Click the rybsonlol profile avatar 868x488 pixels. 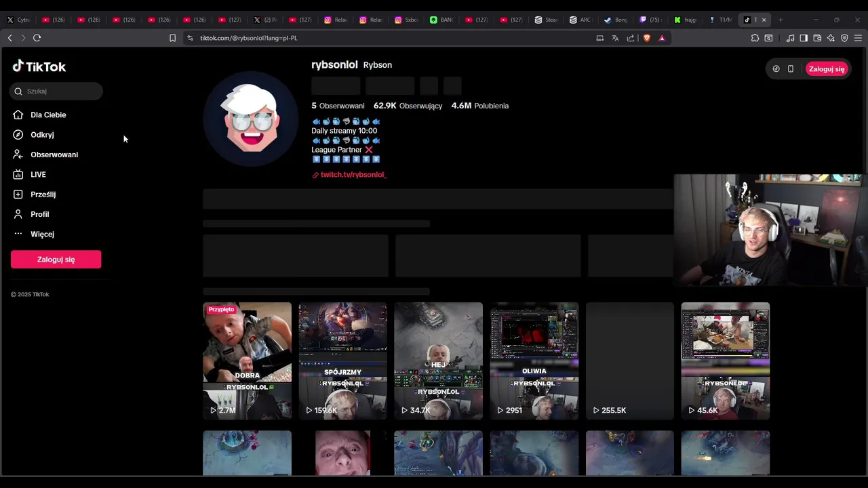pyautogui.click(x=251, y=118)
